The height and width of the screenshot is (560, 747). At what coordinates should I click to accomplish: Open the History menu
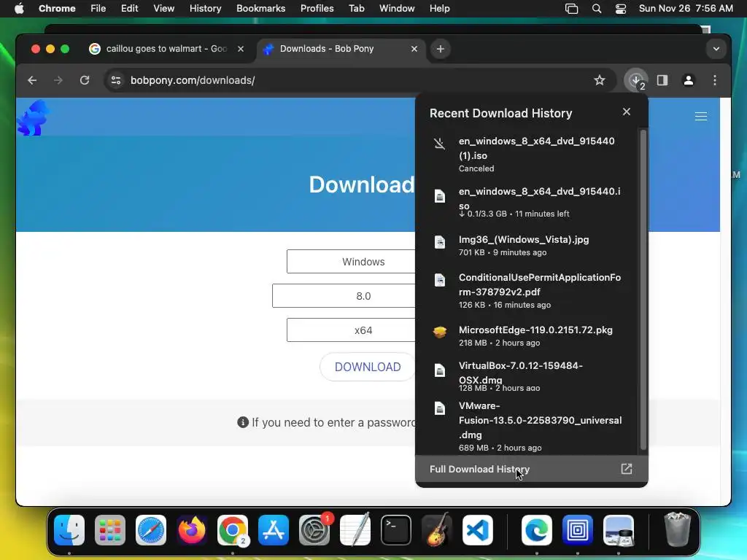click(x=205, y=9)
